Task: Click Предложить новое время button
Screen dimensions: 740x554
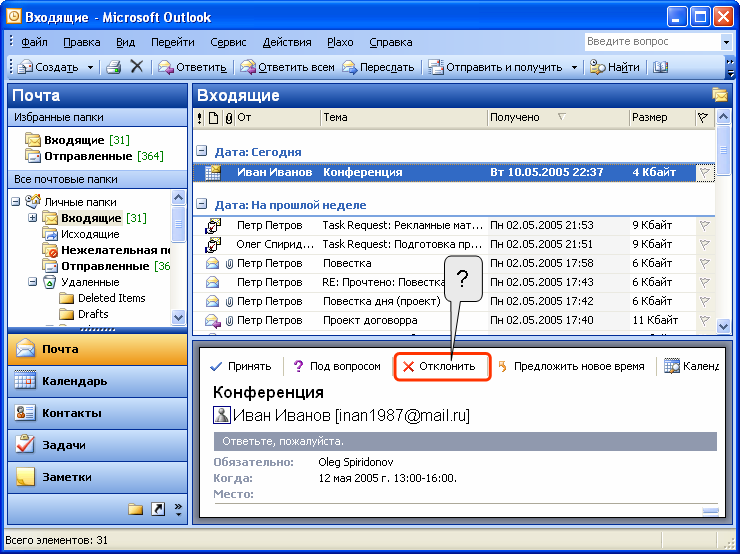Action: point(572,366)
